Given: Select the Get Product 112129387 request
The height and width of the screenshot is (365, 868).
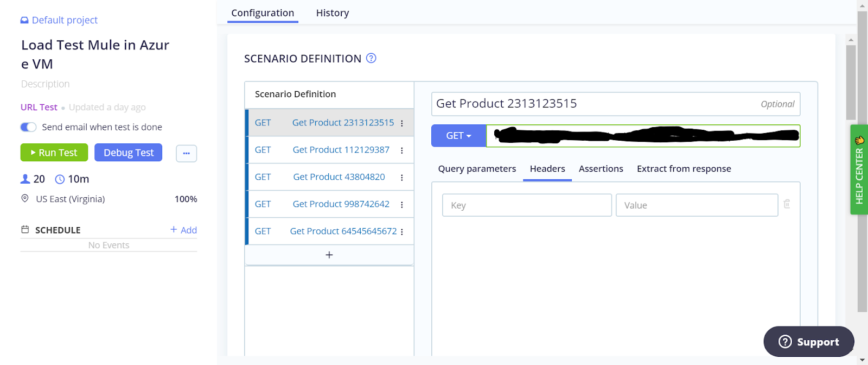Looking at the screenshot, I should point(330,150).
